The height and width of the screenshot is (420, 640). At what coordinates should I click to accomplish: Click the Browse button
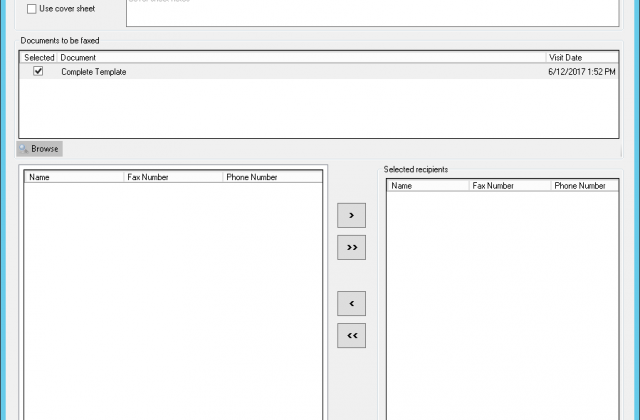(40, 149)
